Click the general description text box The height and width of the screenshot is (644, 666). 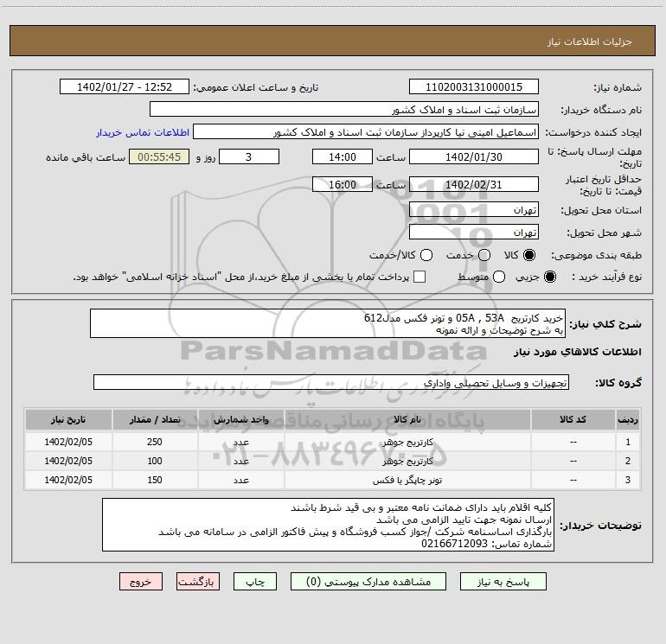[x=328, y=323]
